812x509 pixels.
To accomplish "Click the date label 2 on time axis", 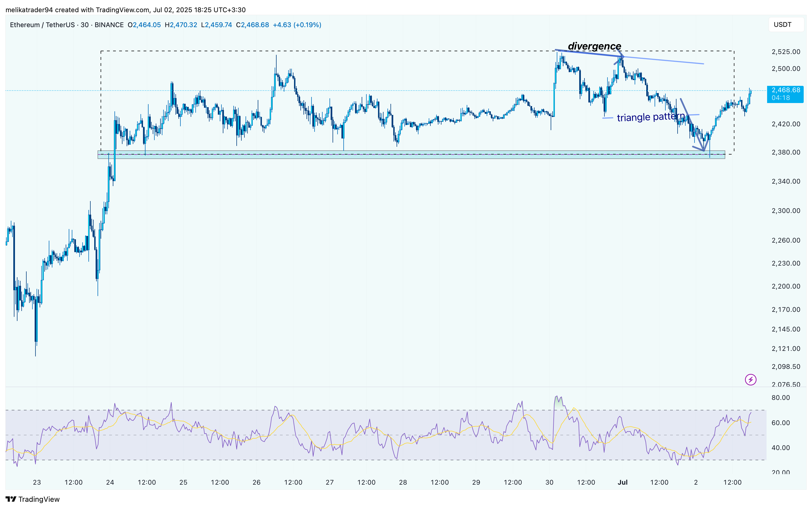I will coord(696,482).
